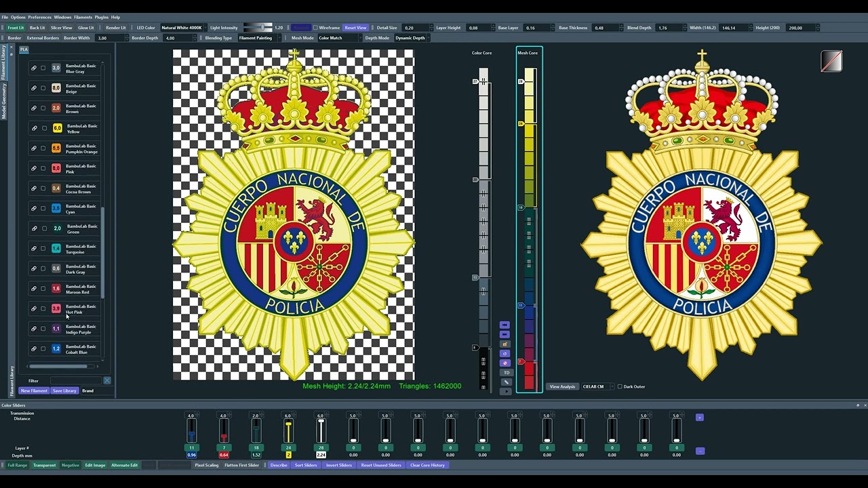
Task: Click the Border Width stepper arrows
Action: click(x=125, y=38)
